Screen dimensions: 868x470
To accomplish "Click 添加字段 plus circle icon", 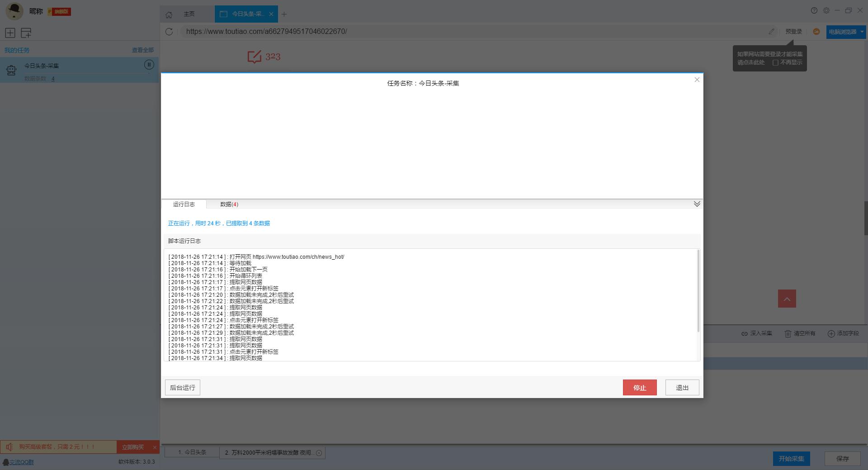I will coord(831,333).
